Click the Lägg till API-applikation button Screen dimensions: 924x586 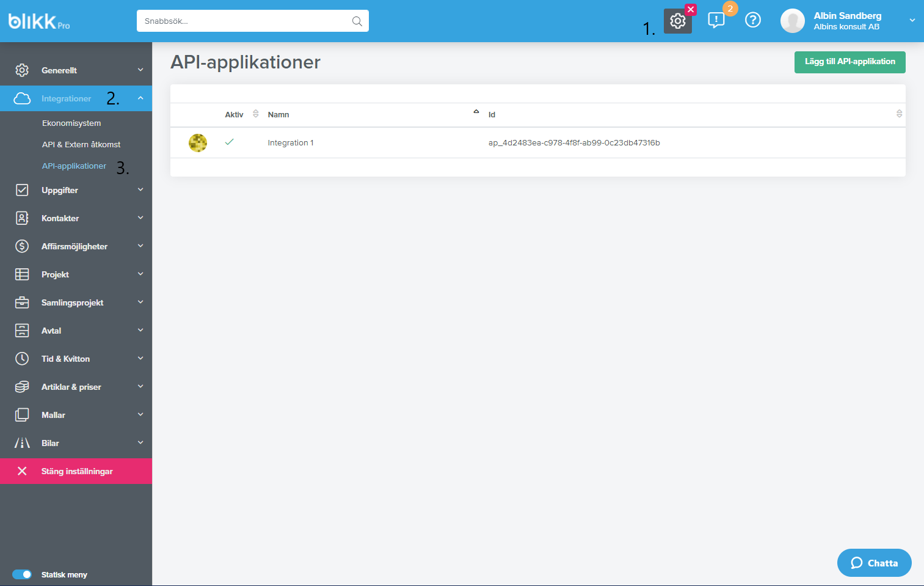(x=849, y=62)
